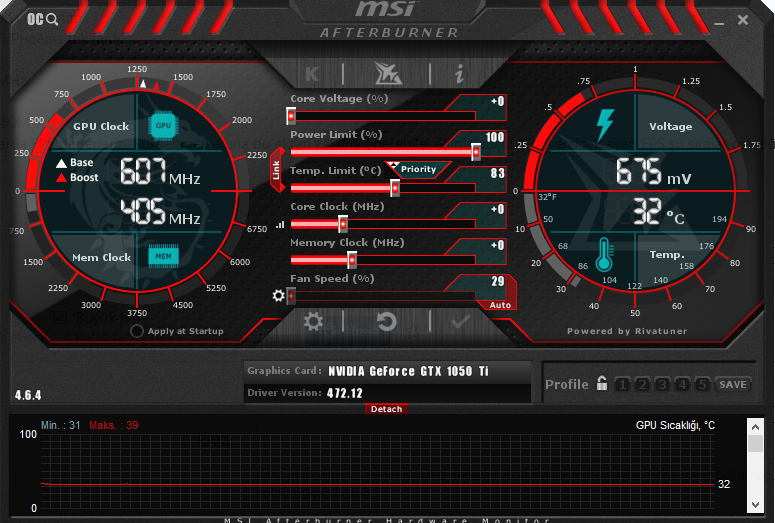Click the GPU chip icon

[163, 126]
